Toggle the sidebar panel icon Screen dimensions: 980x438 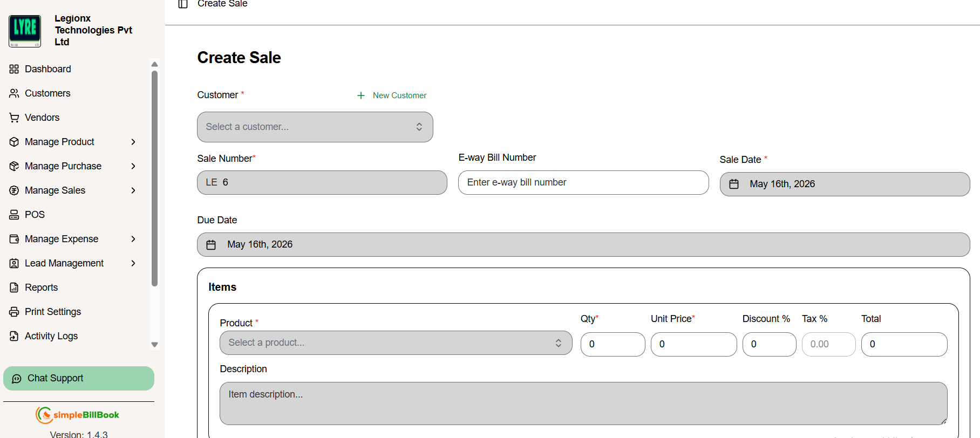pos(183,4)
